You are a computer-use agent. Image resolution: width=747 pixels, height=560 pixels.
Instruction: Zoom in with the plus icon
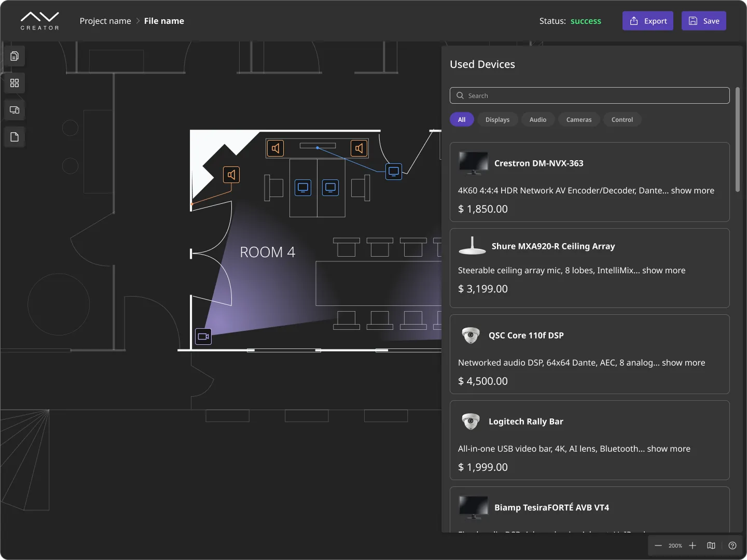pyautogui.click(x=693, y=545)
